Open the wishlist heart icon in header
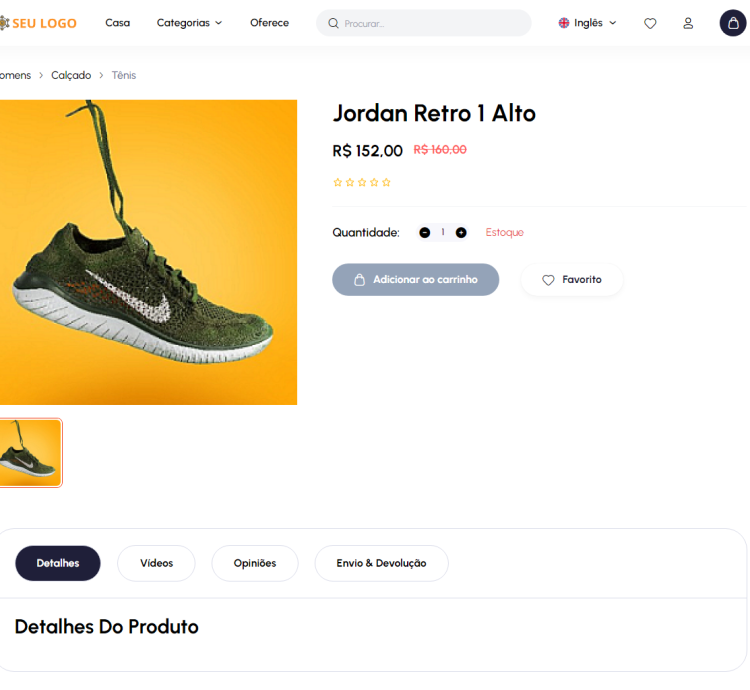 click(650, 23)
